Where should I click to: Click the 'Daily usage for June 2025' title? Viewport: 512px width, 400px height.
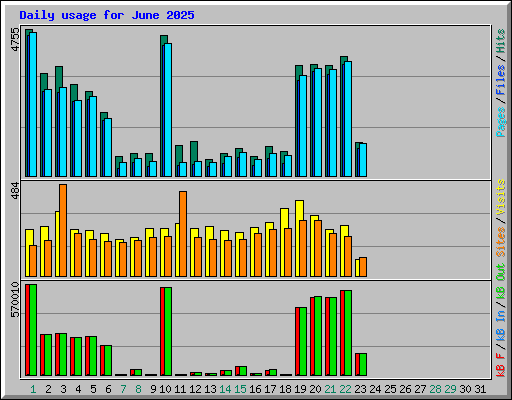(x=107, y=15)
